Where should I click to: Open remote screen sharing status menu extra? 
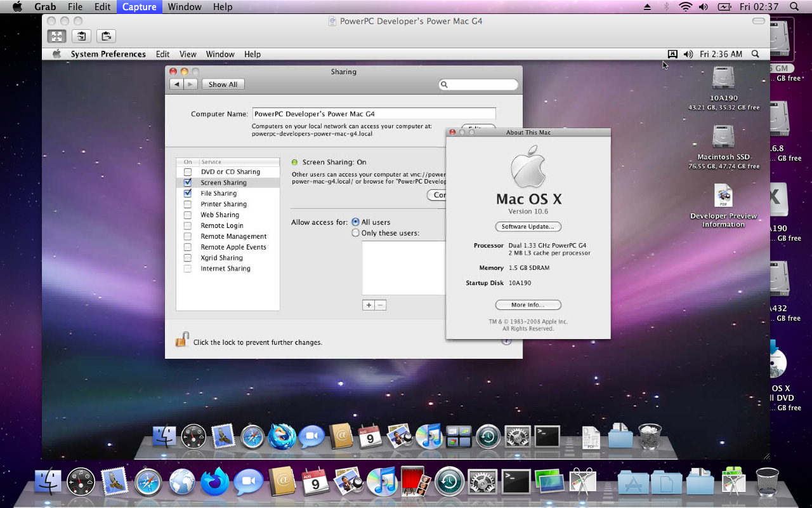point(672,54)
